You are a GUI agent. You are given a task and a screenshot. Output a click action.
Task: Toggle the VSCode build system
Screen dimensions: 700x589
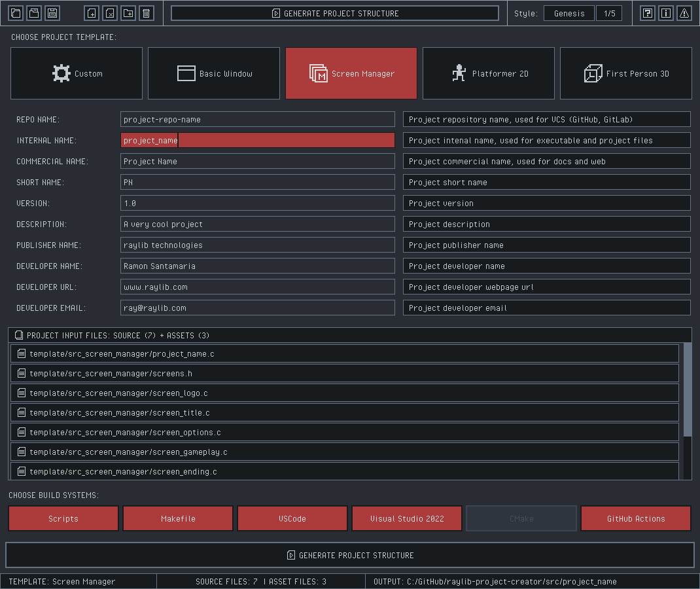pyautogui.click(x=292, y=518)
